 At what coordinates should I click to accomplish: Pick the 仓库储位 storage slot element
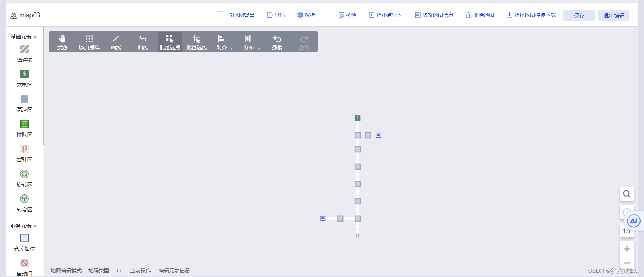pos(24,242)
